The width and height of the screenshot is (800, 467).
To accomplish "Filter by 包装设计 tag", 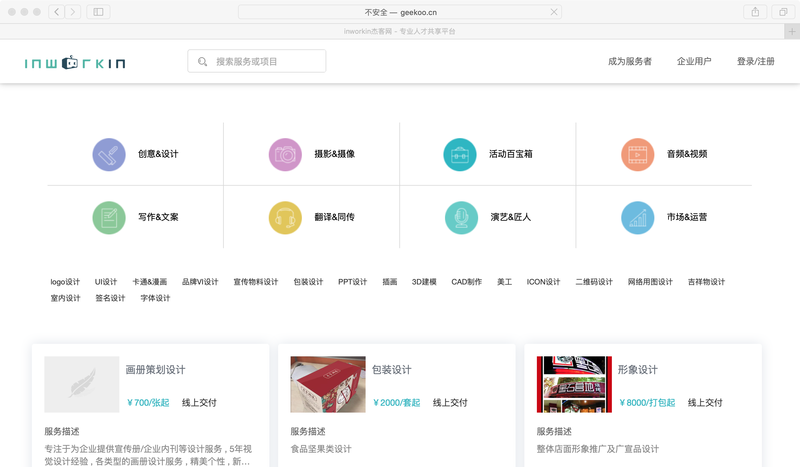I will [x=308, y=282].
